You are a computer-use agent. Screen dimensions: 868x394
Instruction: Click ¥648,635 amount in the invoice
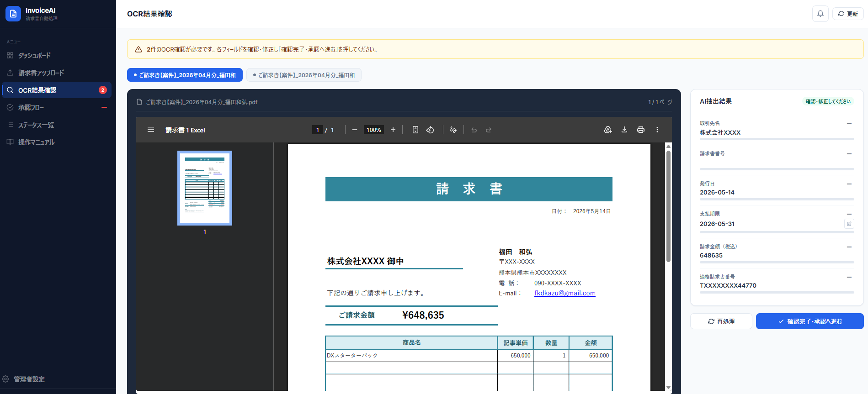(423, 315)
